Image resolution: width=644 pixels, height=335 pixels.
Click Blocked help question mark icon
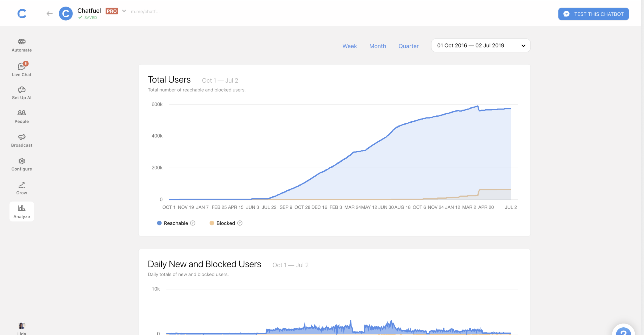click(240, 223)
